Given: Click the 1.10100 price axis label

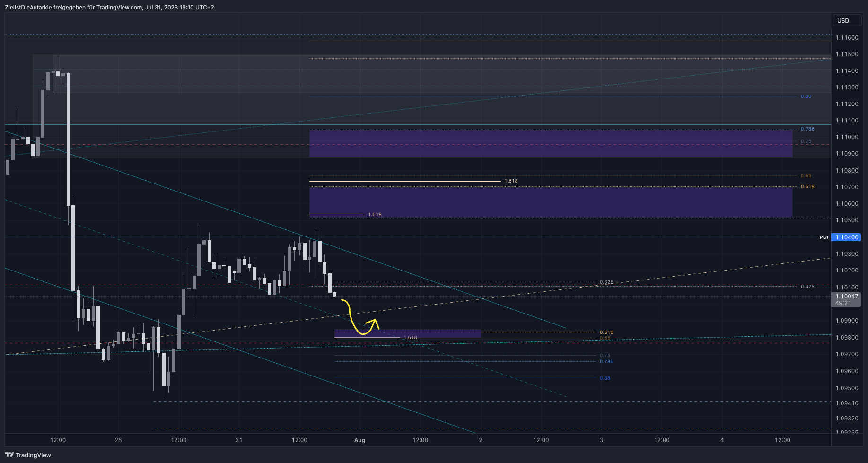Looking at the screenshot, I should [x=847, y=287].
